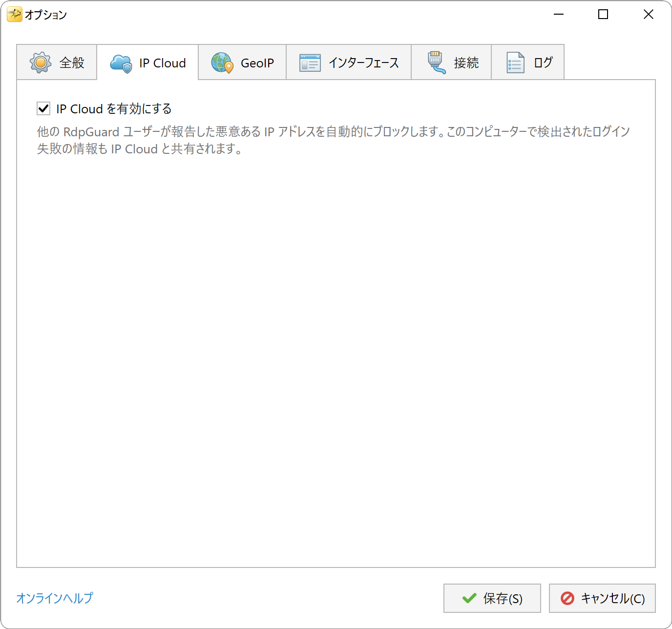Click the globe pin icon on the GeoIP tab

click(x=222, y=63)
